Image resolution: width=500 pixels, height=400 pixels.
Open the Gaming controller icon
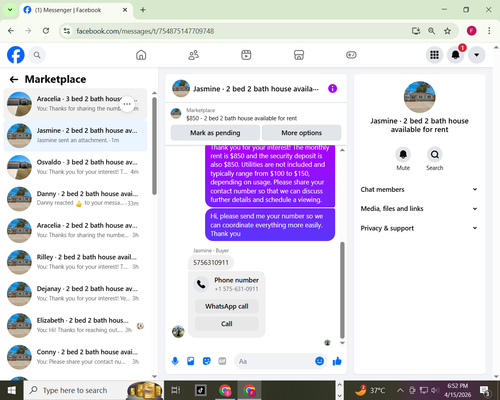pyautogui.click(x=351, y=55)
